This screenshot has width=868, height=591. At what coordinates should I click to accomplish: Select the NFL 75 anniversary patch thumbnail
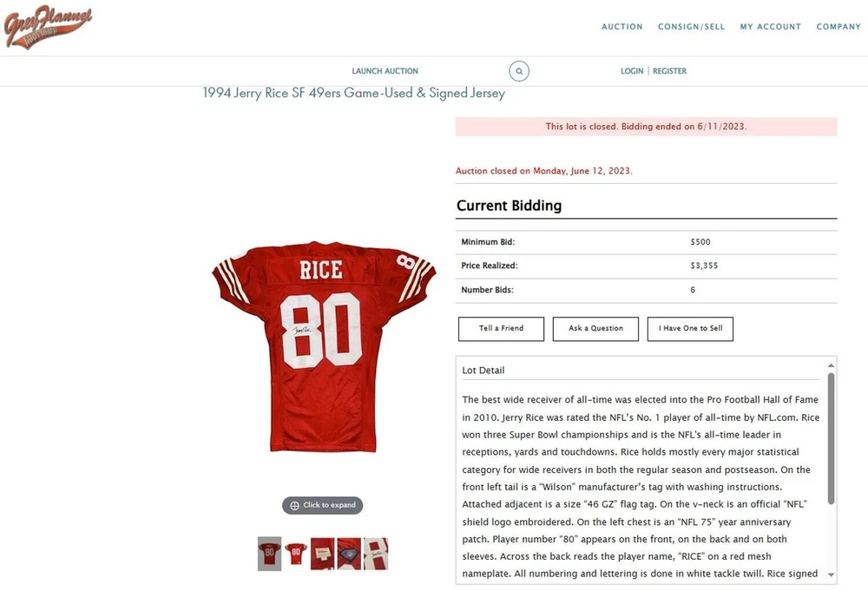[x=349, y=554]
